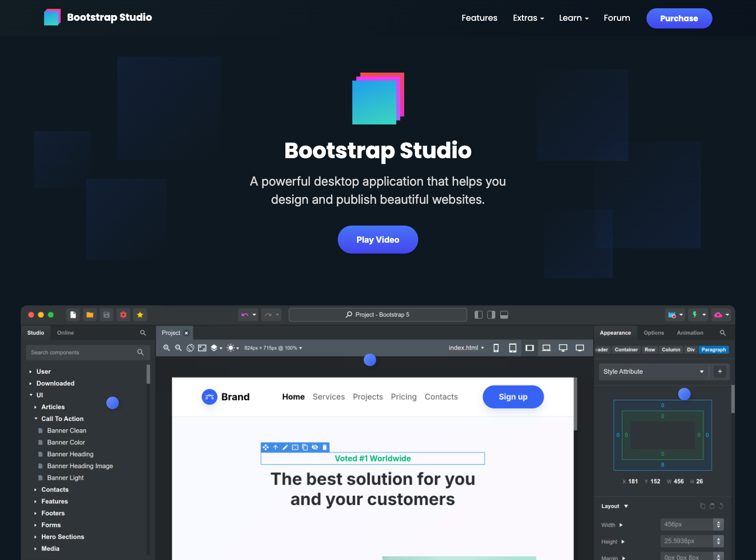
Task: Toggle the bottom panel visibility icon
Action: pyautogui.click(x=504, y=315)
